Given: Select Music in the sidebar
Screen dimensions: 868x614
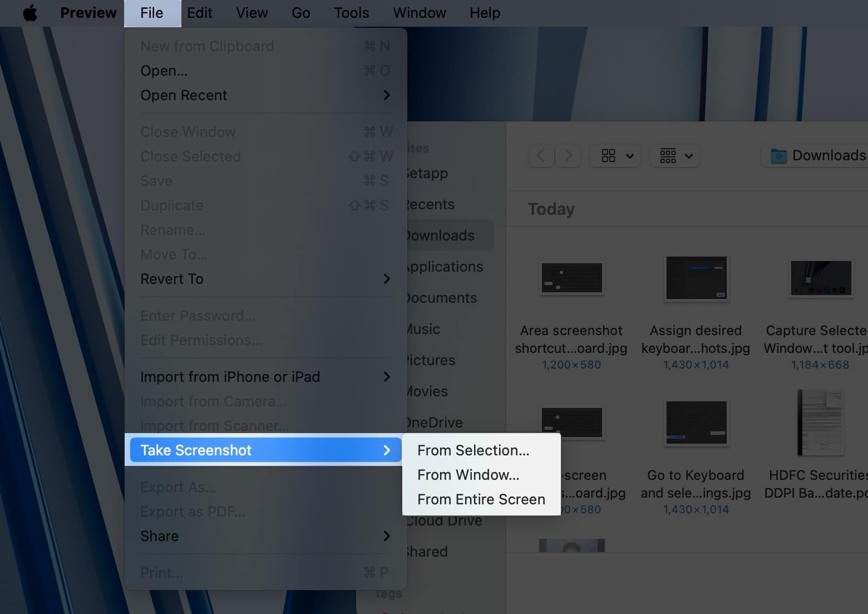Looking at the screenshot, I should coord(423,329).
